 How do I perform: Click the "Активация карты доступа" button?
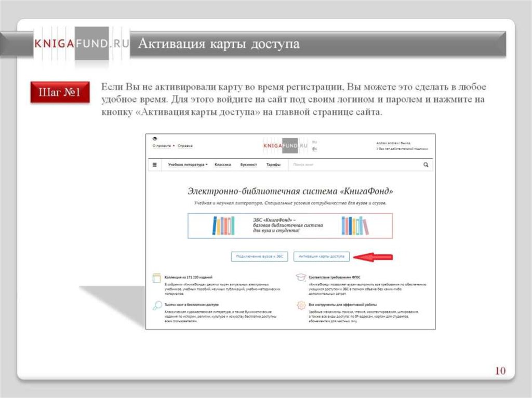(x=321, y=257)
